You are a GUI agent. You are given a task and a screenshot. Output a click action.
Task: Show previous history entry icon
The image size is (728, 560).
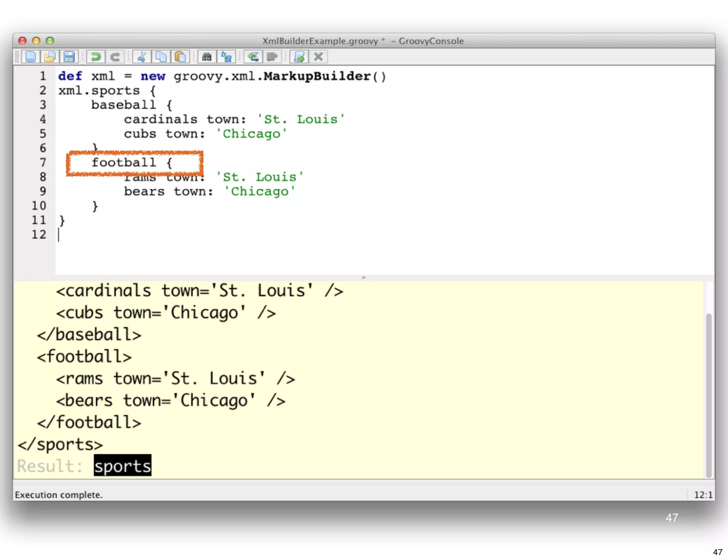tap(253, 57)
